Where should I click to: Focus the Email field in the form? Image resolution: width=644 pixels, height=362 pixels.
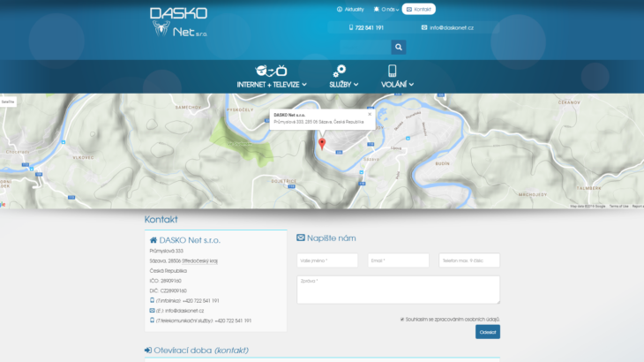(x=399, y=260)
